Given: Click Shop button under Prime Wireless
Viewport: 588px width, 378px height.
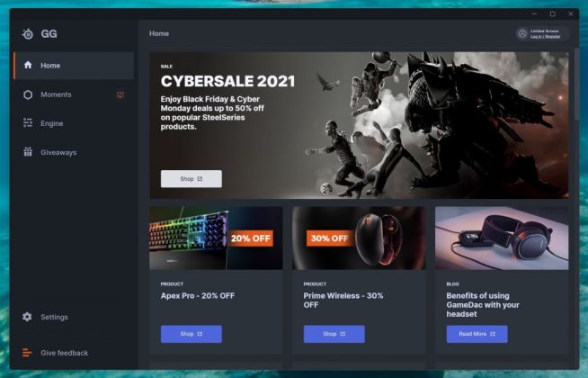Looking at the screenshot, I should [334, 334].
